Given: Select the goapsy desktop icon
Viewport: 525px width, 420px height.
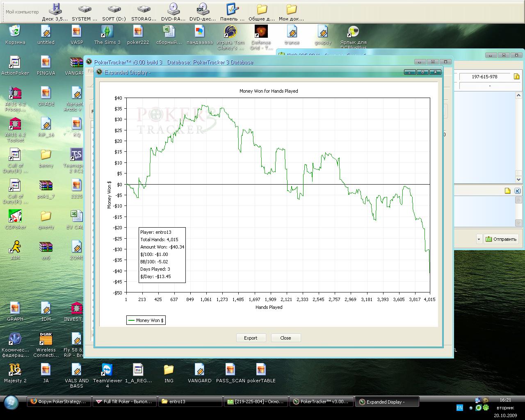Looking at the screenshot, I should [x=323, y=35].
